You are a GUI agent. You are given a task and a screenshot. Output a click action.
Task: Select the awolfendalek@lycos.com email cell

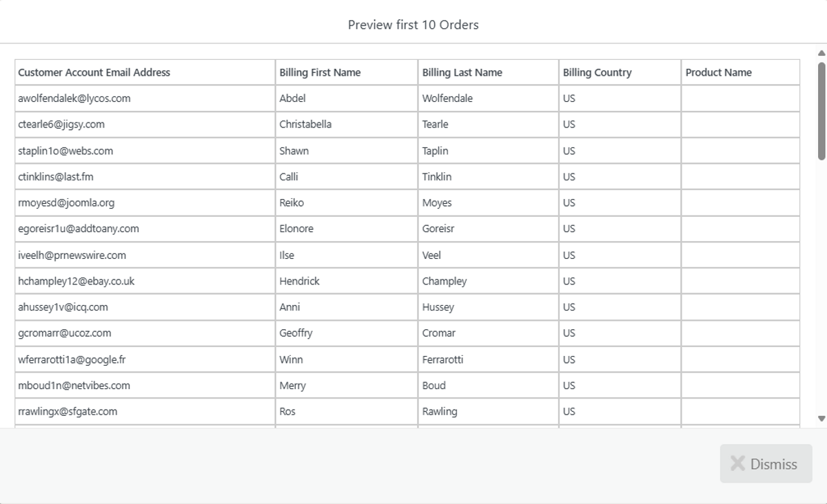(74, 98)
